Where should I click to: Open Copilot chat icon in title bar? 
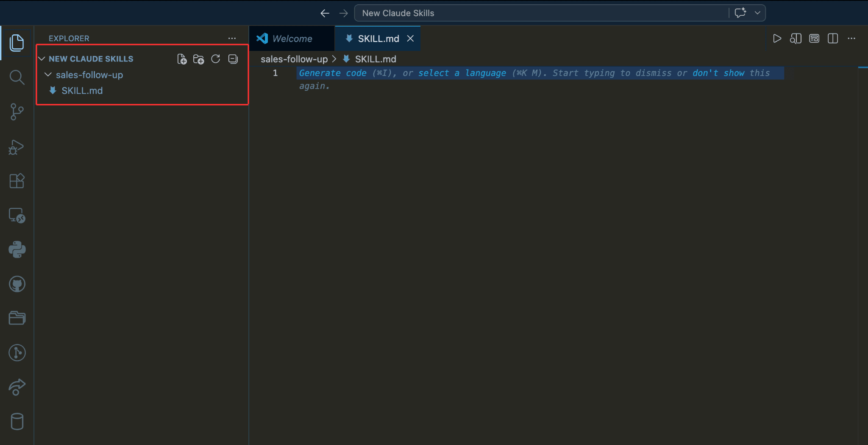tap(740, 13)
